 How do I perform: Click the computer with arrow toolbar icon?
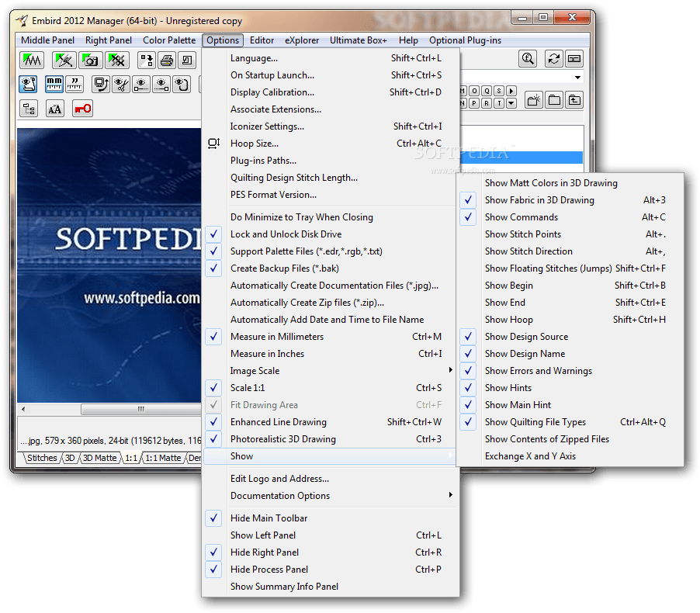[101, 84]
